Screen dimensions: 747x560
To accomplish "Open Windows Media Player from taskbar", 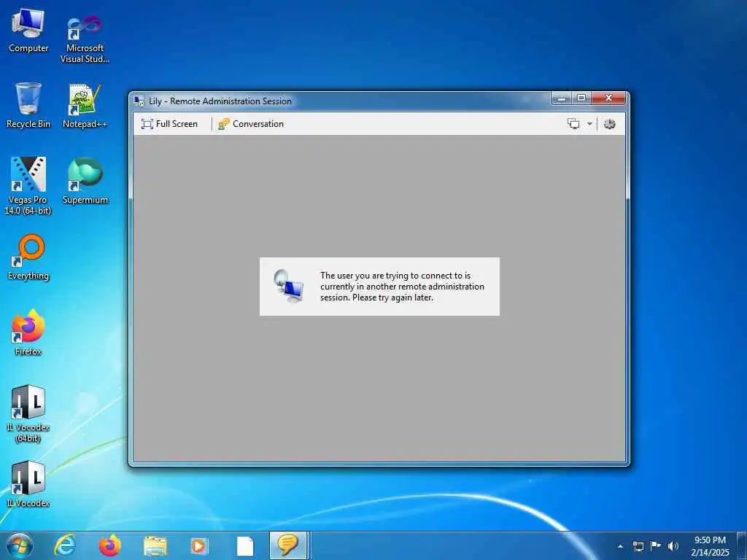I will click(x=198, y=545).
